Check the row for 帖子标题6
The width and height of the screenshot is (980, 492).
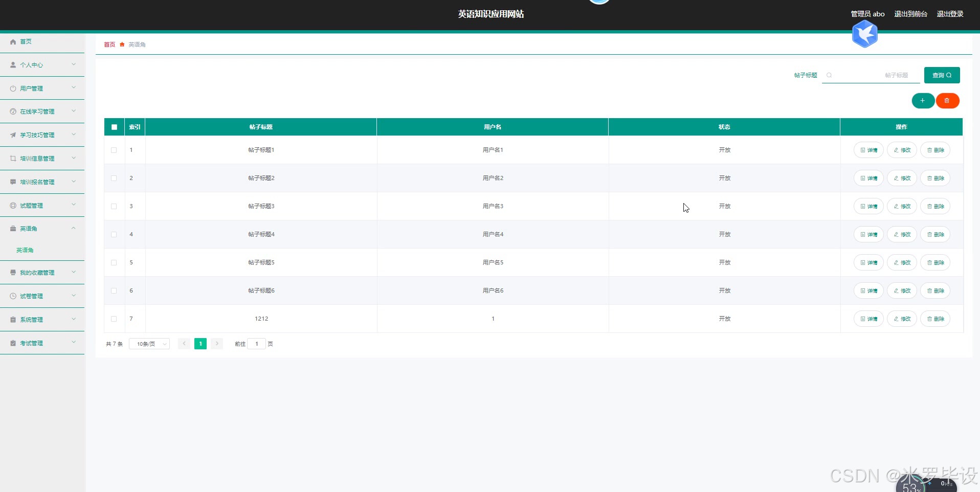(x=114, y=290)
